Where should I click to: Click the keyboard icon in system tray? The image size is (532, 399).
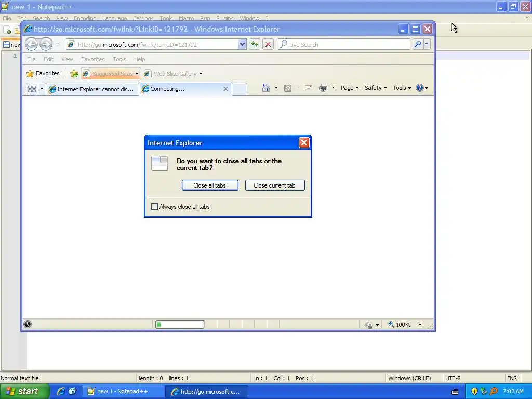(x=455, y=392)
